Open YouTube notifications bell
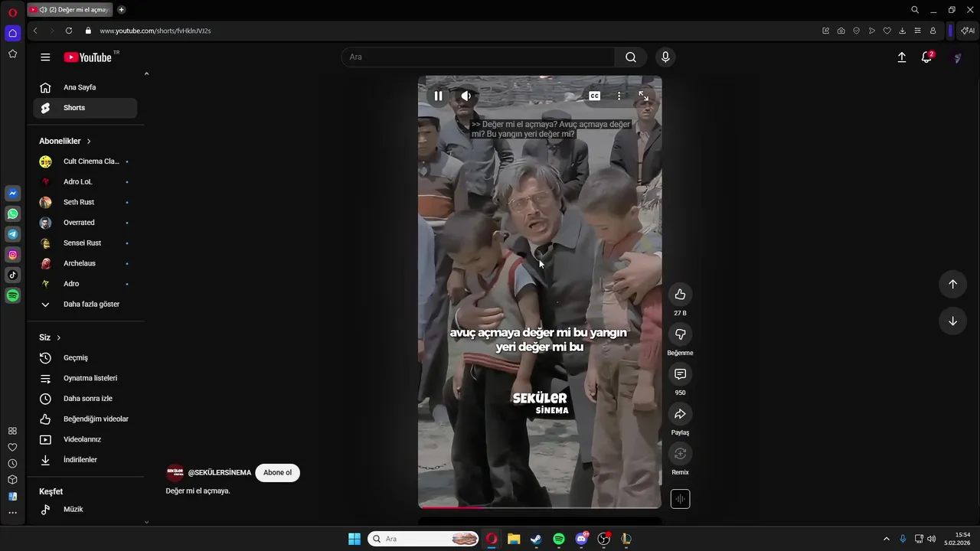 pyautogui.click(x=926, y=57)
